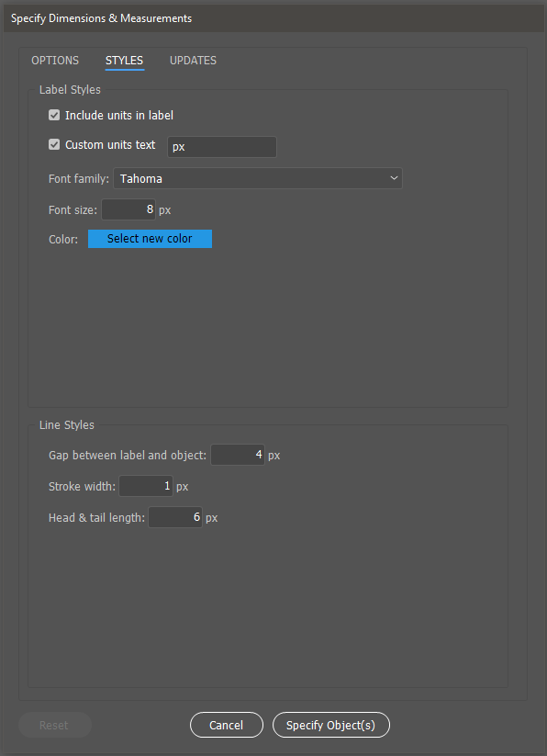Viewport: 547px width, 756px height.
Task: Uncheck Include units in label
Action: [53, 115]
